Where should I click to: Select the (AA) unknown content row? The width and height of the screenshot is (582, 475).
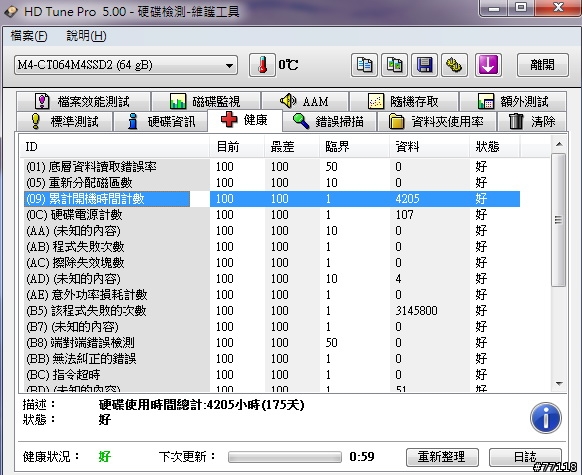pos(272,230)
